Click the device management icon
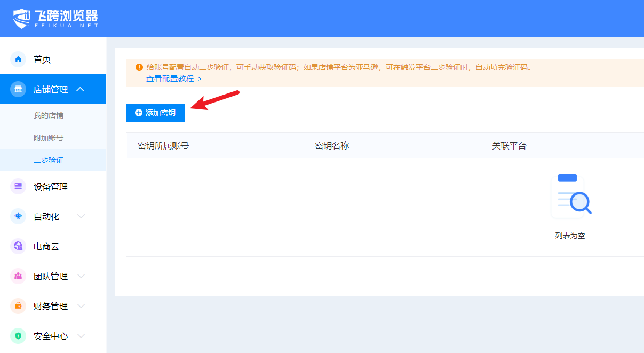 click(18, 187)
